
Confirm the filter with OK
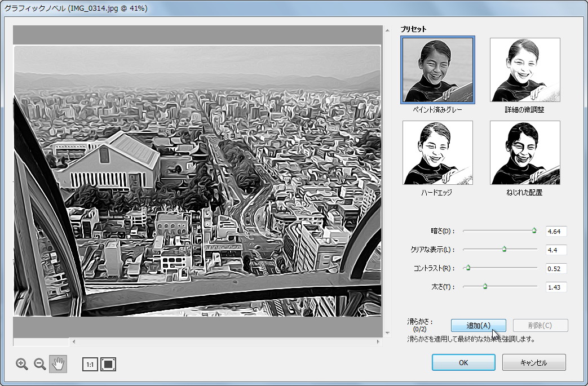coord(463,362)
